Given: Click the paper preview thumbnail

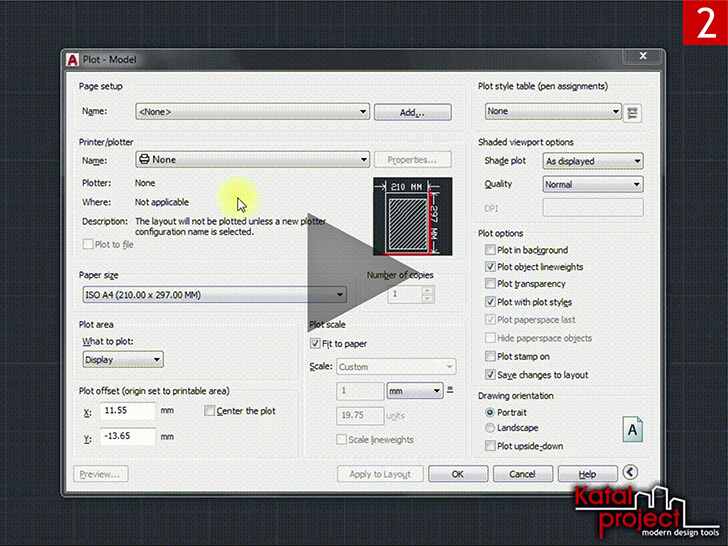Looking at the screenshot, I should [412, 216].
